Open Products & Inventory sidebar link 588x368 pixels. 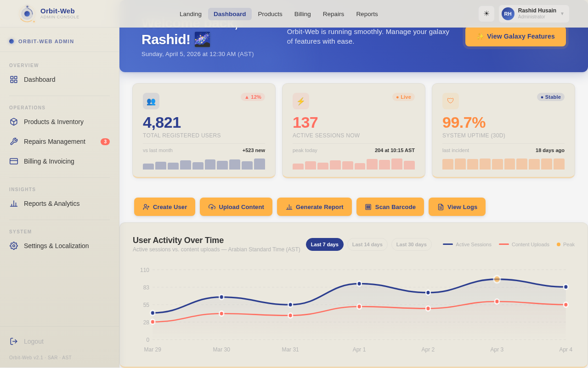click(60, 122)
